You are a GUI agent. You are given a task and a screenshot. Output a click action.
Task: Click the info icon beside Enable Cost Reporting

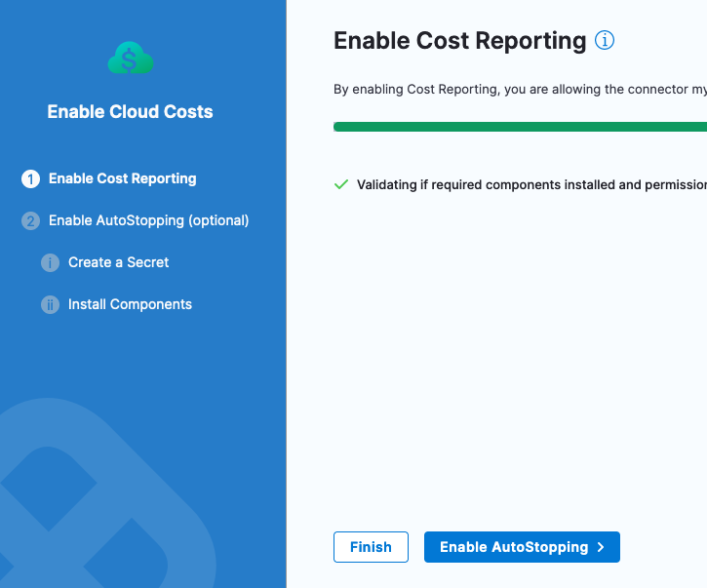(x=605, y=40)
